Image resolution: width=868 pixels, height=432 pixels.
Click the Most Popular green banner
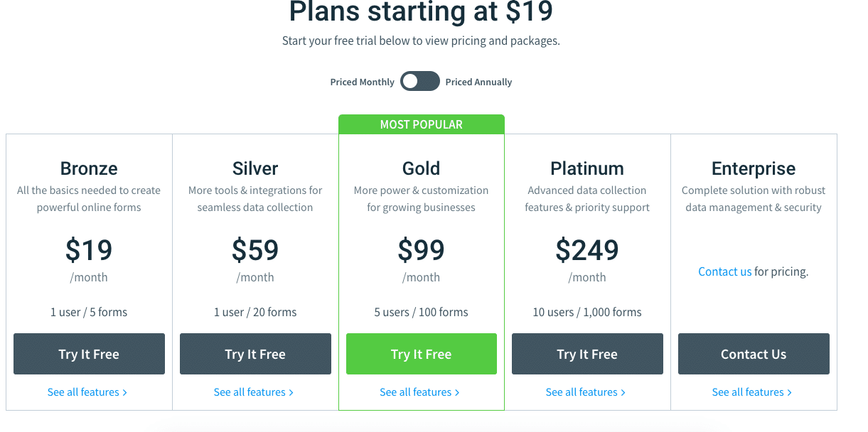[x=422, y=124]
